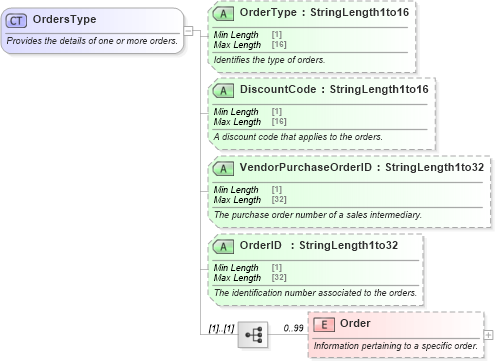Select the OrdersType title text

64,19
